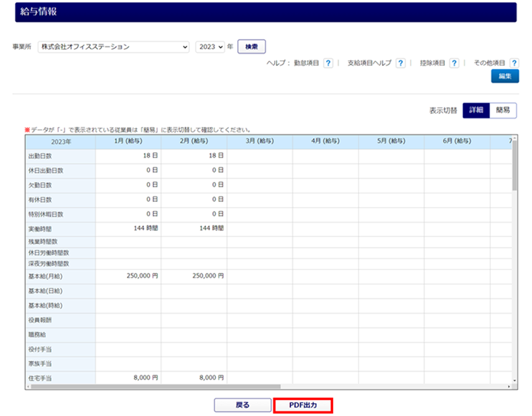The image size is (532, 416).
Task: Select the 1月 (給与) column header
Action: [x=129, y=141]
